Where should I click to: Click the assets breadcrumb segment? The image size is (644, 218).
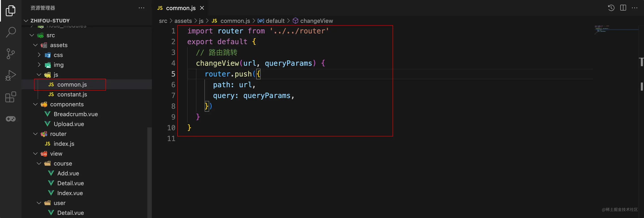click(183, 21)
